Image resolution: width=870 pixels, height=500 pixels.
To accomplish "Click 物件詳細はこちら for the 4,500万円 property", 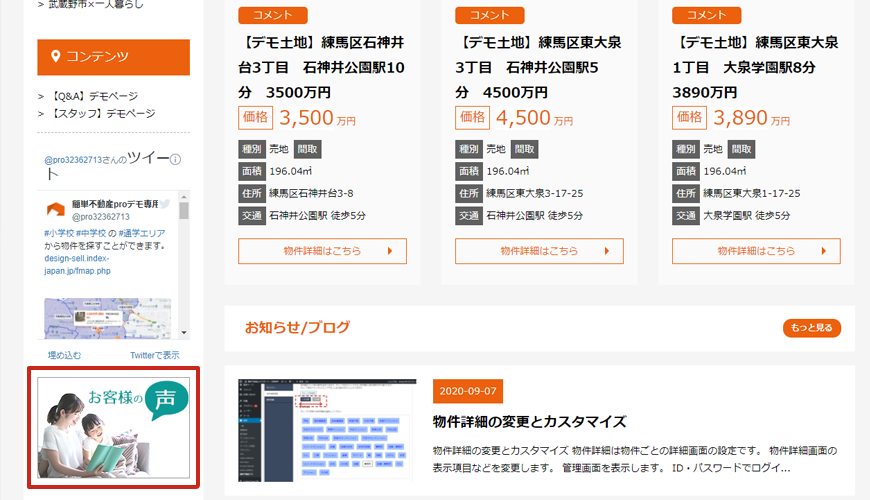I will pyautogui.click(x=539, y=251).
